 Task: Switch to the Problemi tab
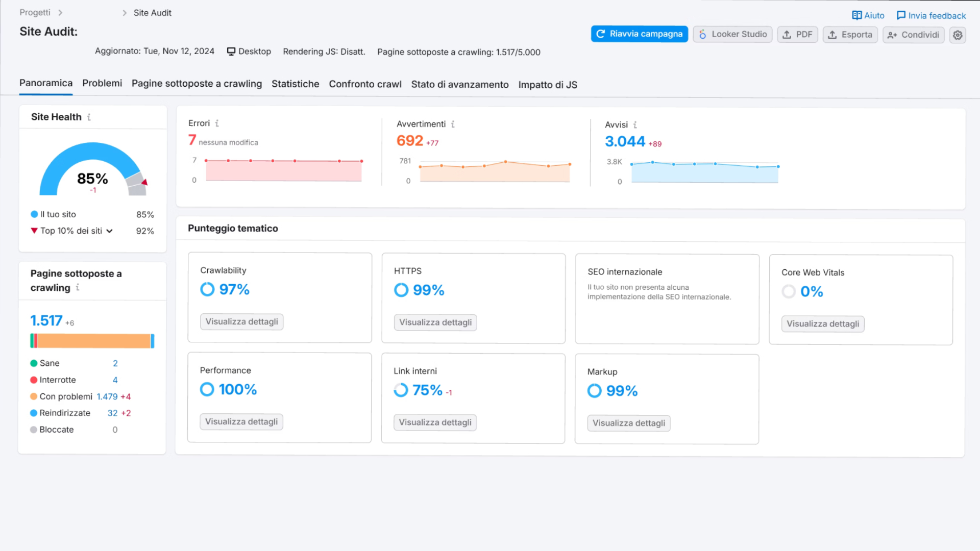pyautogui.click(x=102, y=83)
